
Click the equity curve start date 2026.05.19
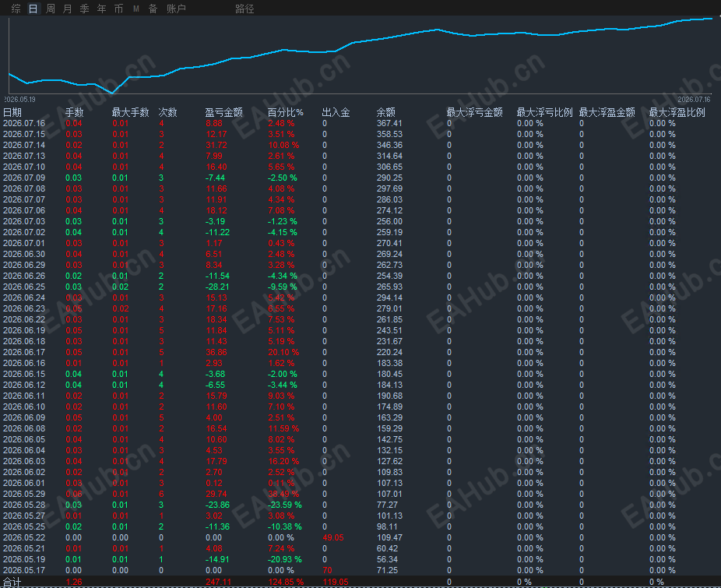[19, 100]
